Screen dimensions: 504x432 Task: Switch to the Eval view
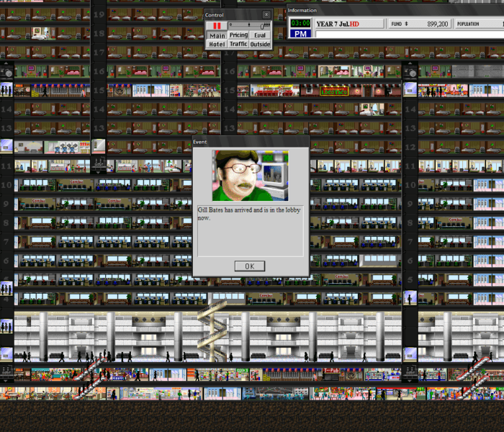point(260,35)
